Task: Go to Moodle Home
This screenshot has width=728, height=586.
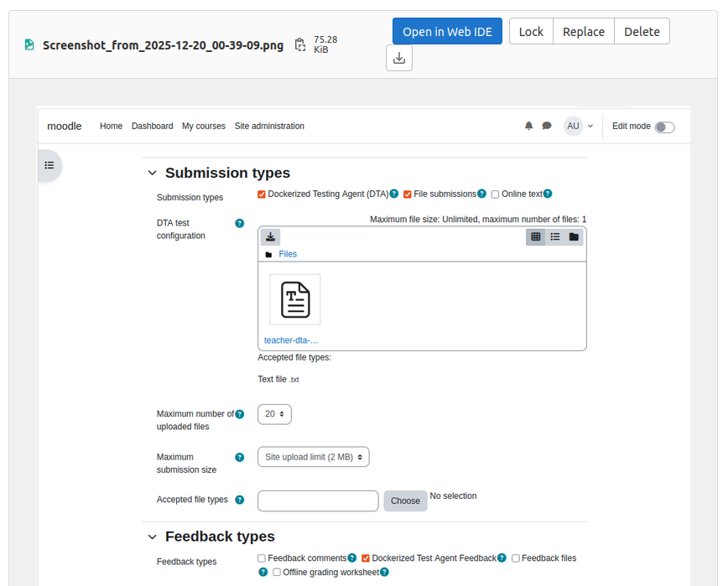Action: 111,127
